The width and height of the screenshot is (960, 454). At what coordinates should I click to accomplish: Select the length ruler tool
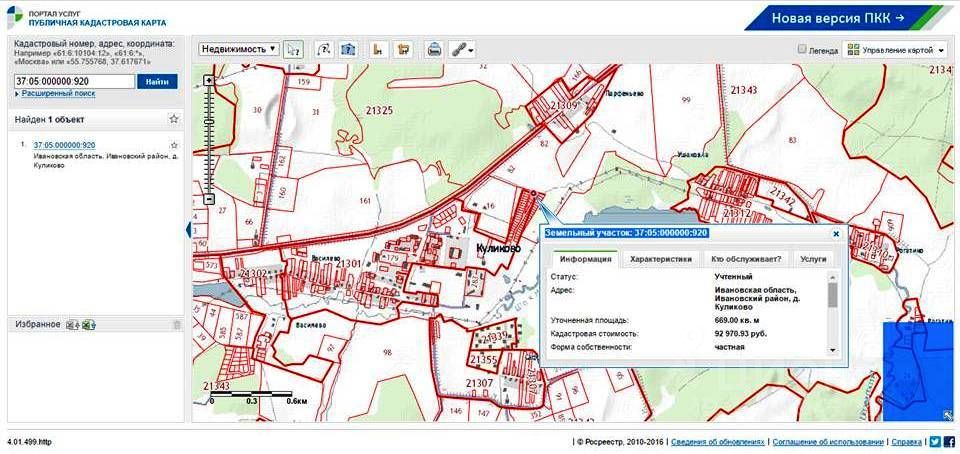point(379,50)
